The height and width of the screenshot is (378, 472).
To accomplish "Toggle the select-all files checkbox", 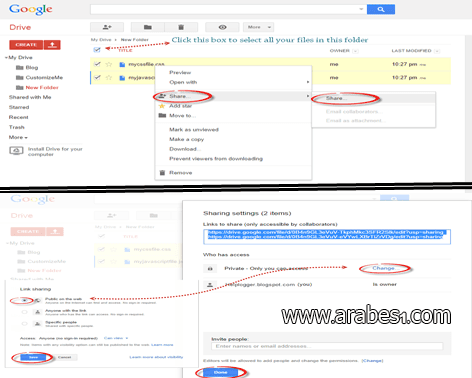I will tap(97, 50).
